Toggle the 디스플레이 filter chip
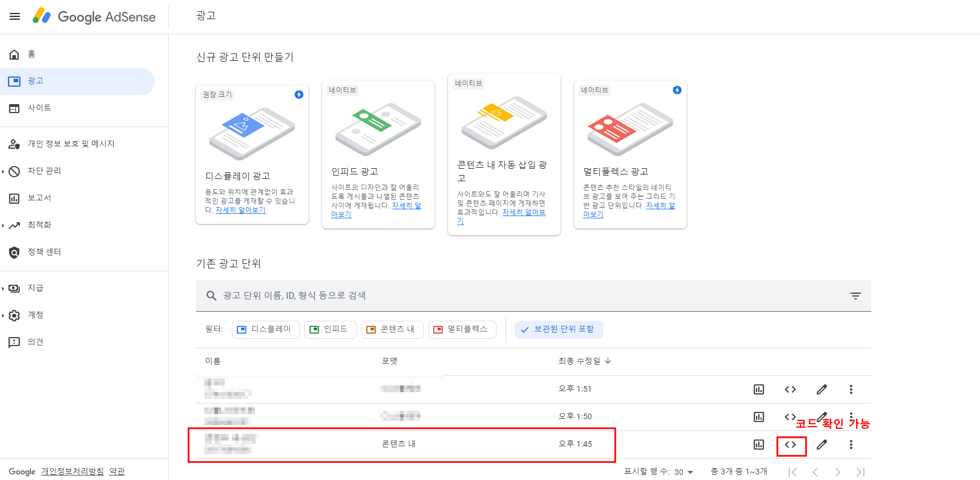Screen dimensions: 980x480 click(266, 329)
